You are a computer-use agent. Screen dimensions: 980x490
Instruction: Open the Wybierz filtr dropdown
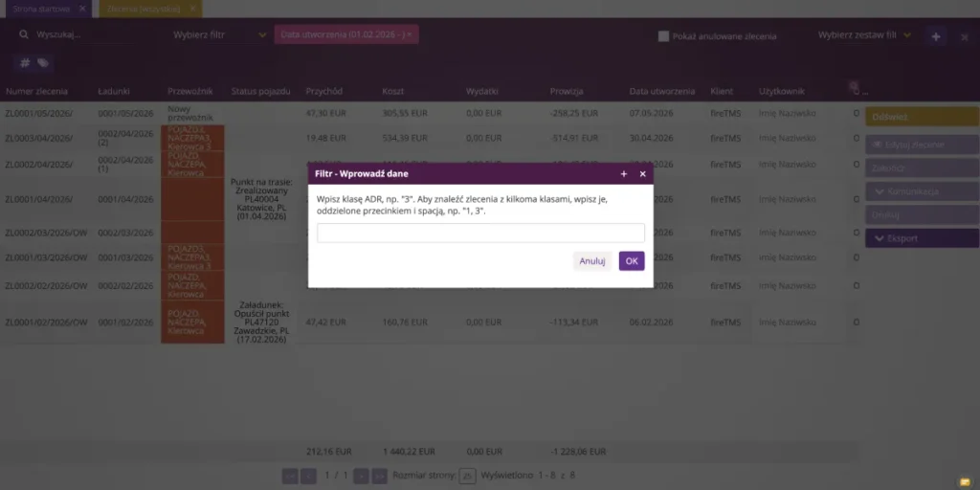[220, 34]
